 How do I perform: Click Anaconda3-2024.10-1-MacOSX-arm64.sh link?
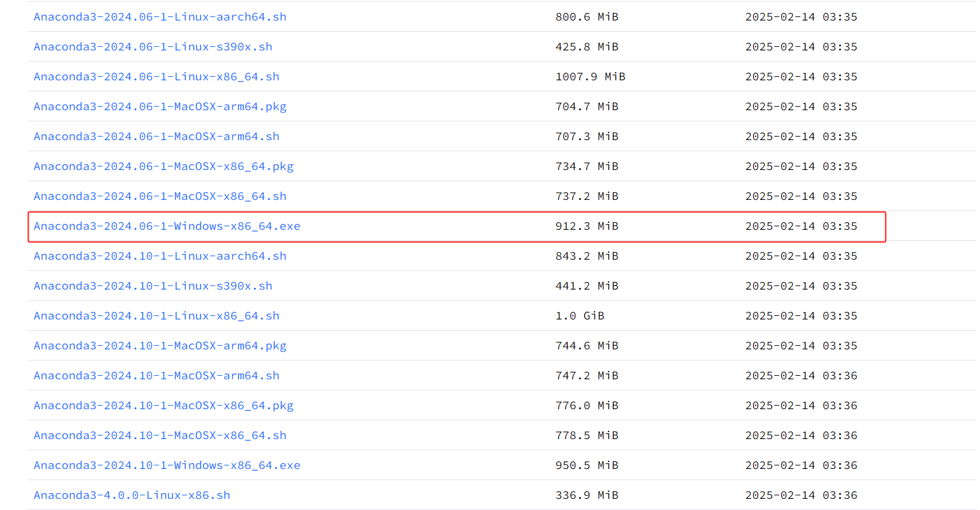156,376
